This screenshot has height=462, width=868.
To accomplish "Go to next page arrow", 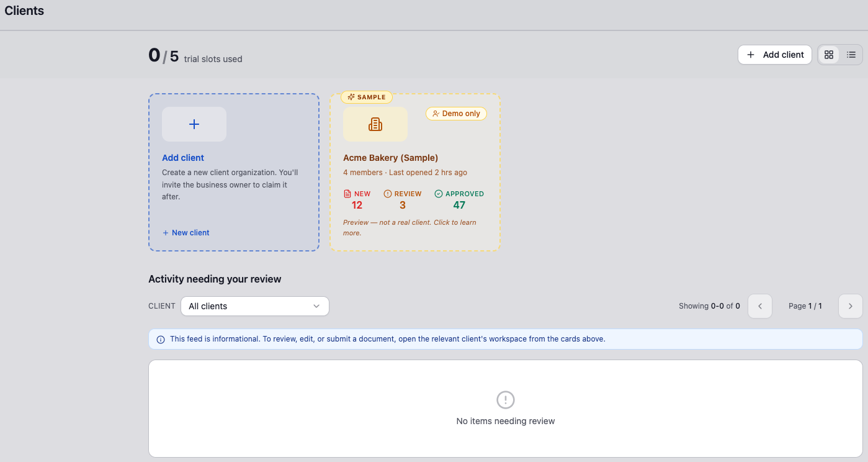I will 851,306.
